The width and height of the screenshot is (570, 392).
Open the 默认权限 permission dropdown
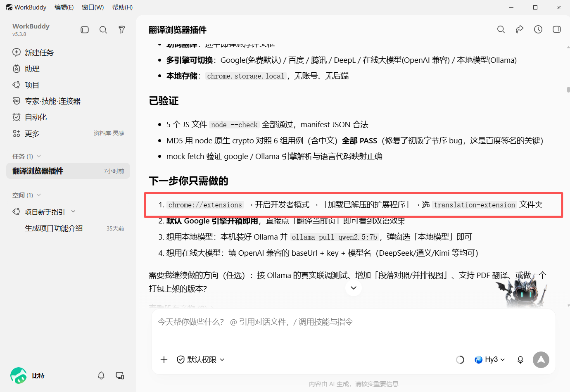coord(201,360)
